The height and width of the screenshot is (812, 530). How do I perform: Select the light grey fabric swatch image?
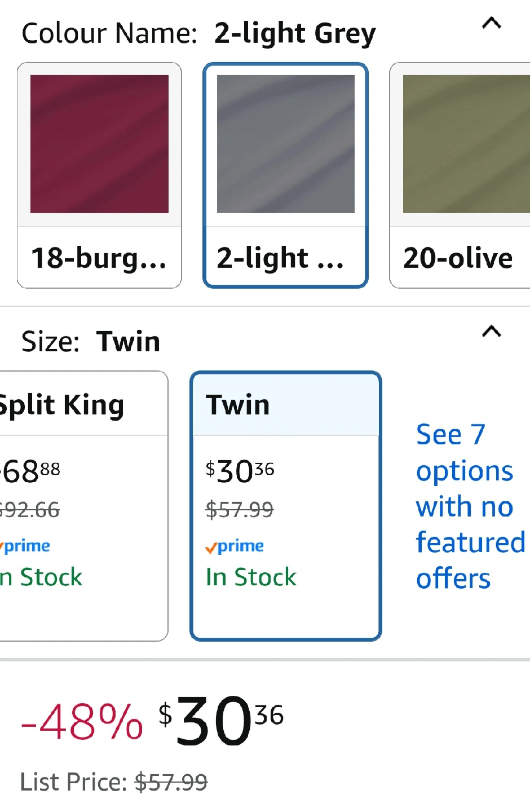286,144
